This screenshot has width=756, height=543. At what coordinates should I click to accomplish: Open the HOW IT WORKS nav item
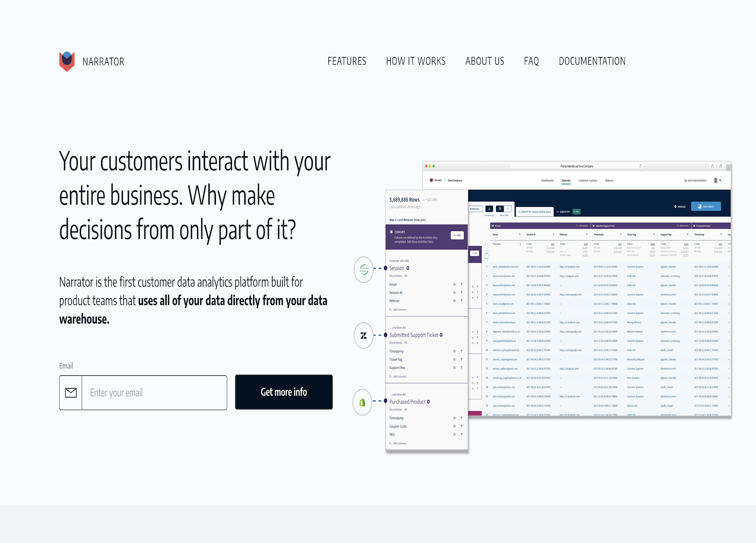(416, 61)
